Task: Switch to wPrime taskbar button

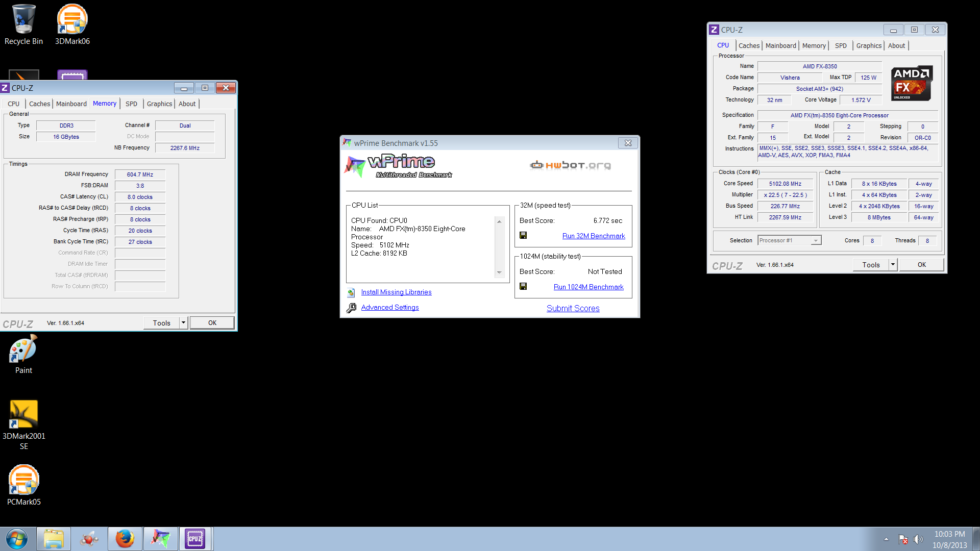Action: (x=160, y=539)
